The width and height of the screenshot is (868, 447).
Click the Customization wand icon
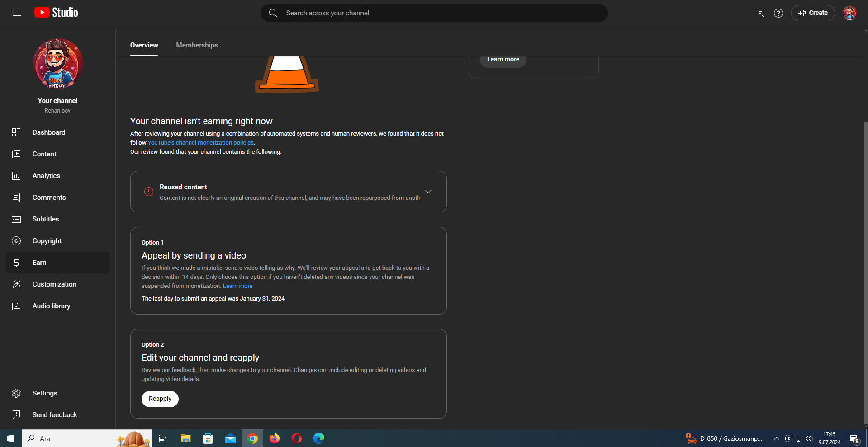pos(16,284)
